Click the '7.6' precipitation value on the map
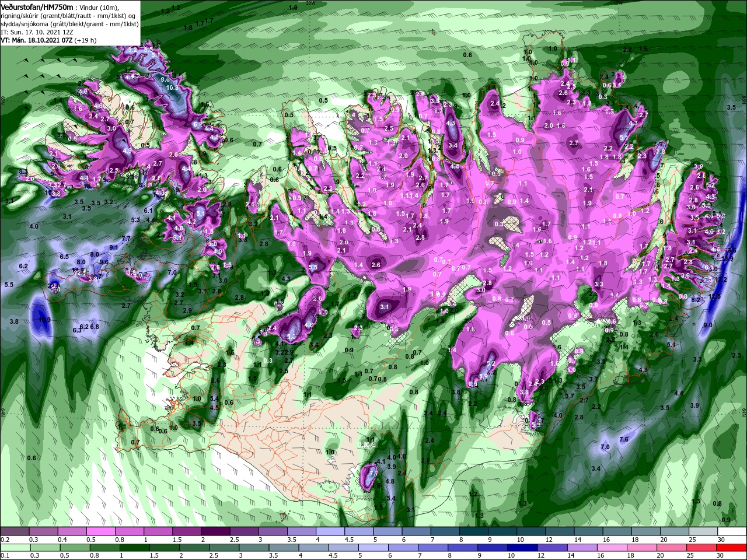 click(x=624, y=439)
